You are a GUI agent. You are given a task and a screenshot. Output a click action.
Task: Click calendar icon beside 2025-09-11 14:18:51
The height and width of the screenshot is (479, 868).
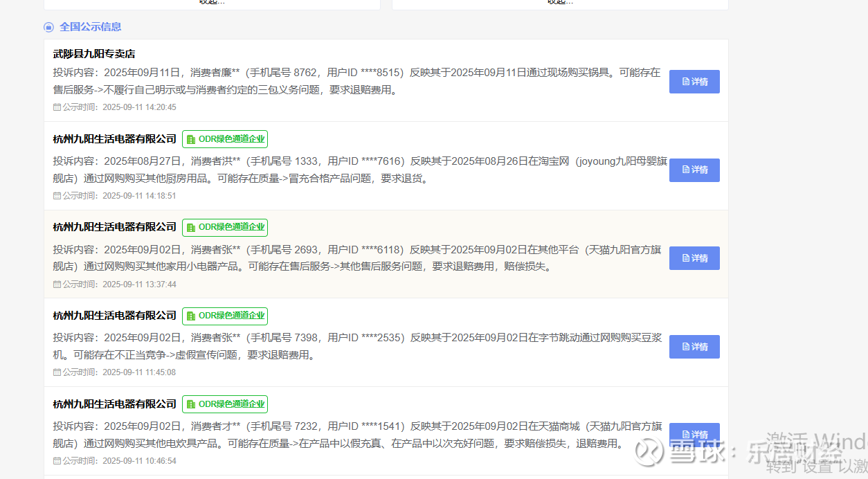pos(57,196)
